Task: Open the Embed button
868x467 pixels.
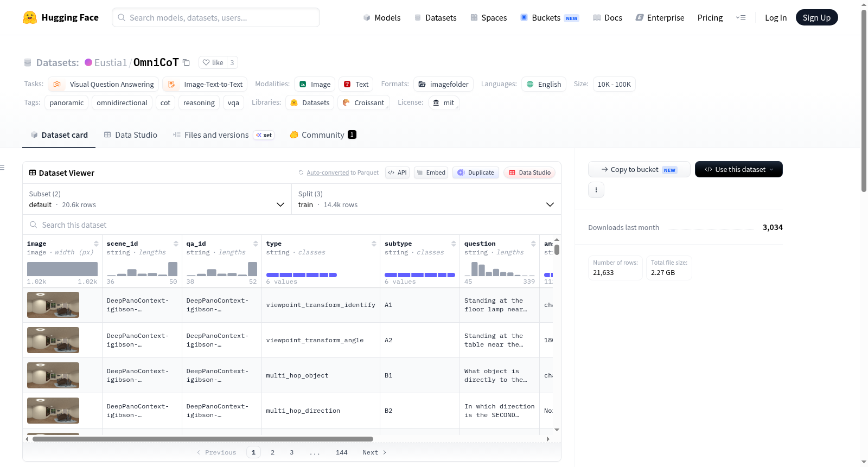Action: pos(431,172)
